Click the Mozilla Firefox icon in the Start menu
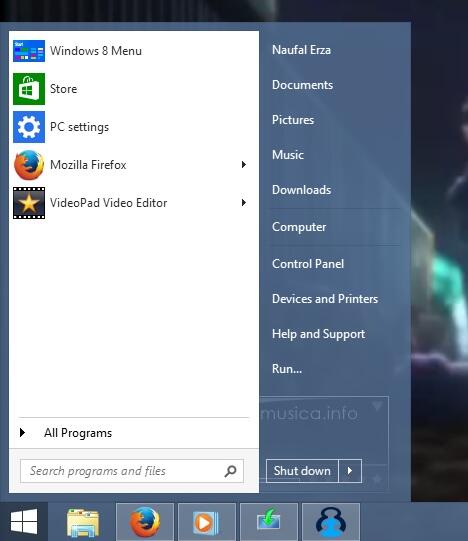The width and height of the screenshot is (468, 541). tap(29, 165)
